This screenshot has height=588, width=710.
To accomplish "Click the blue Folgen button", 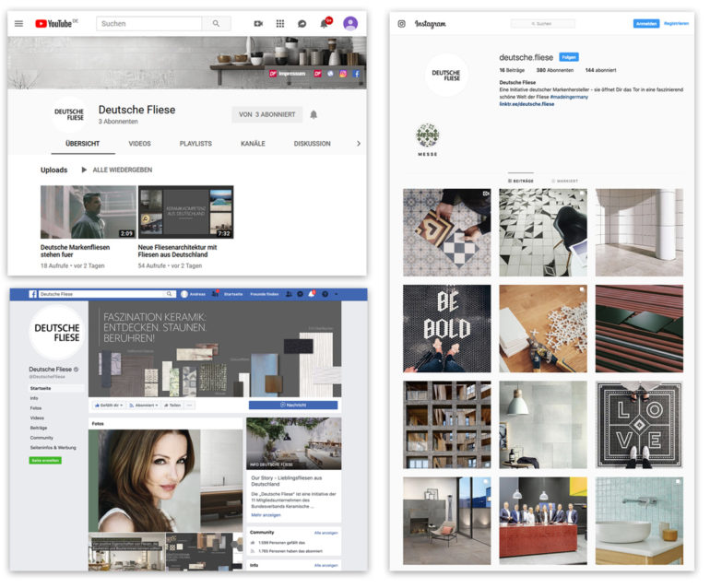I will (569, 57).
